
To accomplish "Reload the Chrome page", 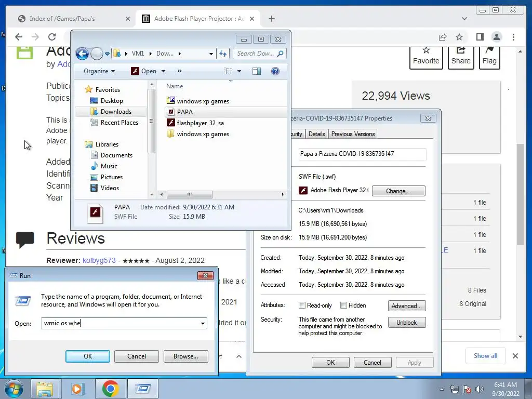I will click(51, 37).
